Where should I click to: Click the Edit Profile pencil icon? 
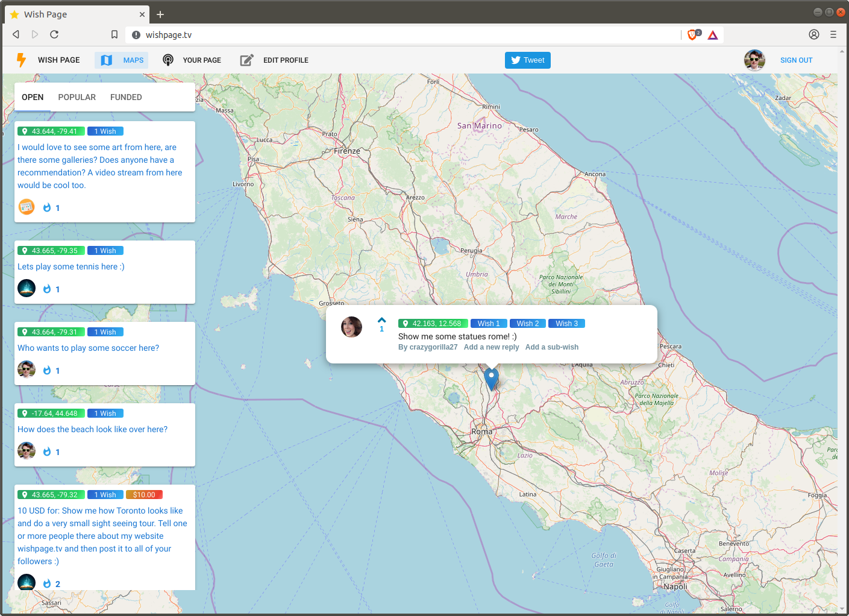[246, 60]
